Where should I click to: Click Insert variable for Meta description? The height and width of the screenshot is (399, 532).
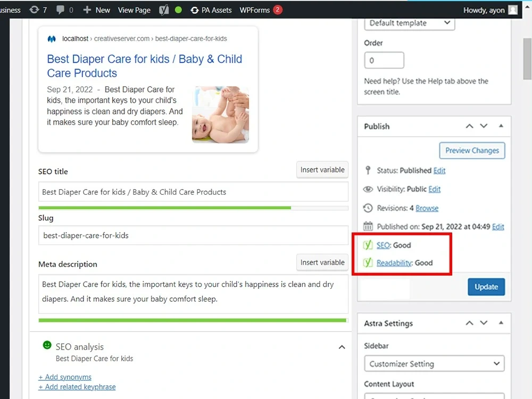(322, 262)
